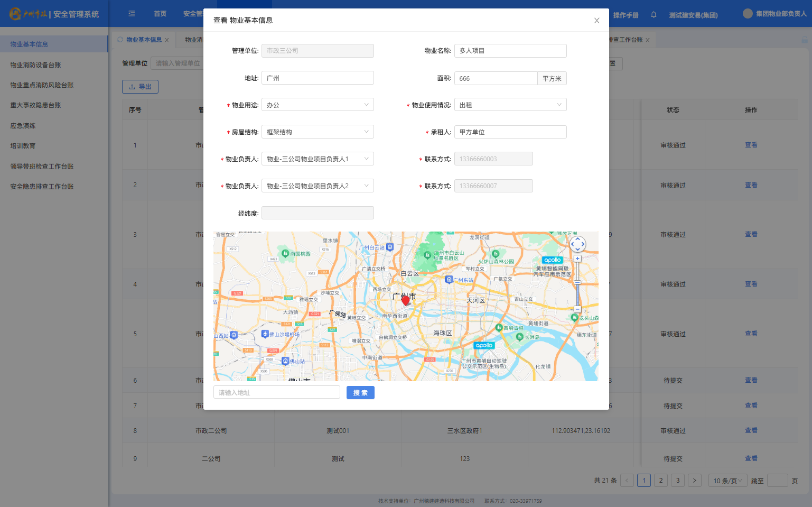Click the 物业名称 input field

[510, 51]
